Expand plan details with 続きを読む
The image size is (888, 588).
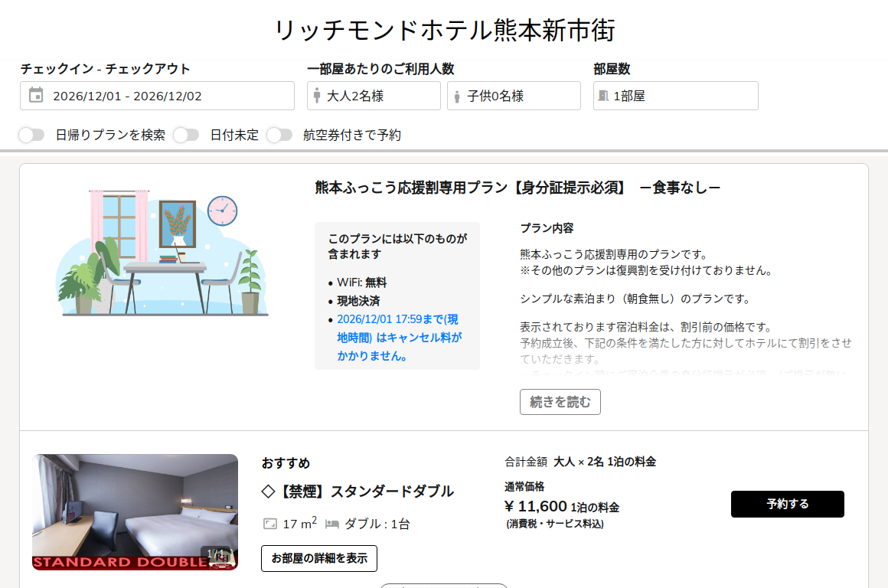tap(560, 402)
